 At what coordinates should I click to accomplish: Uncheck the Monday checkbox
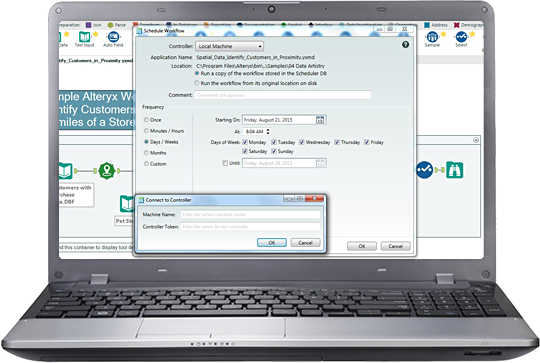click(x=245, y=142)
